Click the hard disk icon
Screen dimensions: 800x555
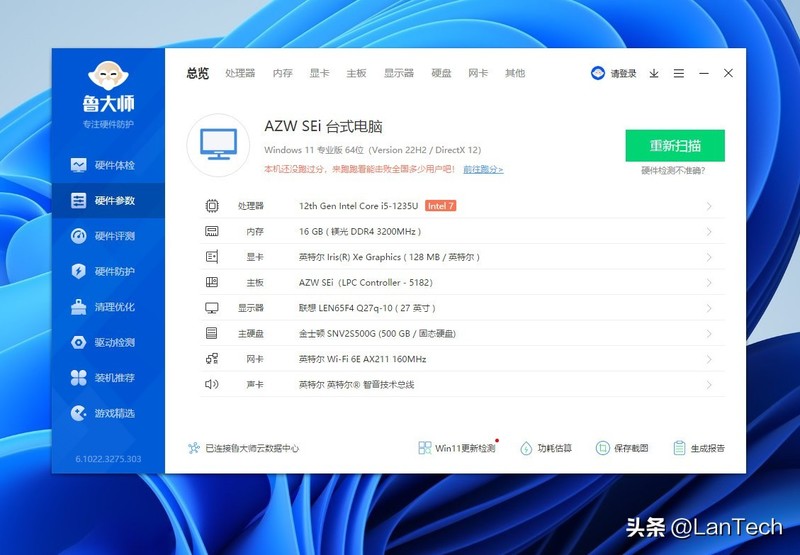coord(212,333)
